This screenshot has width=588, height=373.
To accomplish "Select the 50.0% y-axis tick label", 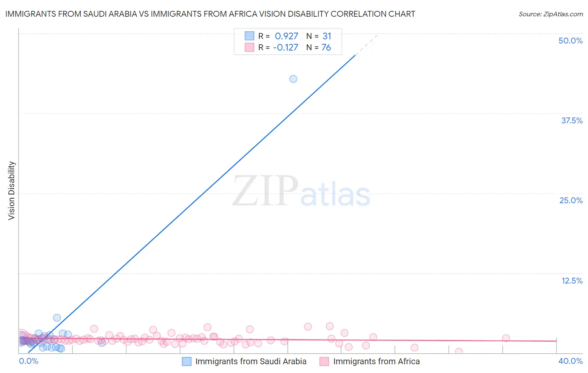I will coord(570,41).
